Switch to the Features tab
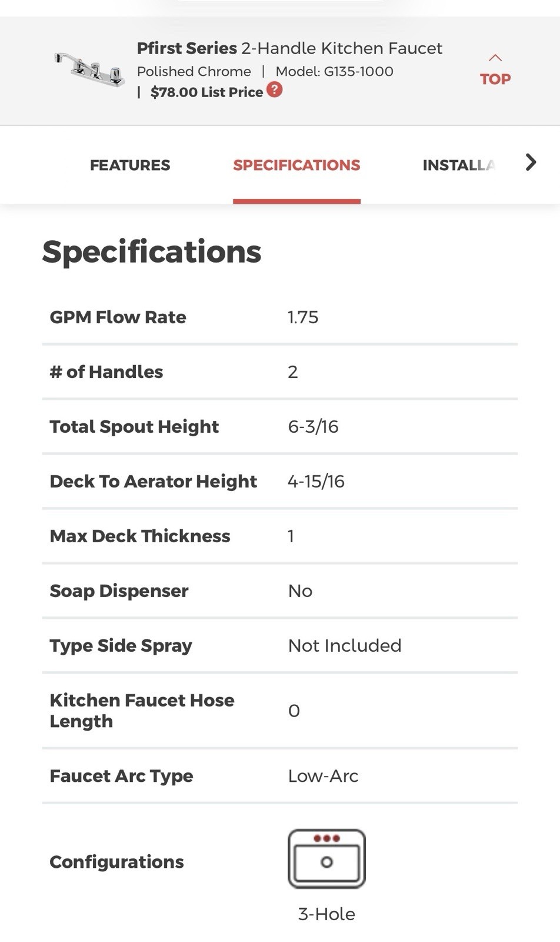Image resolution: width=560 pixels, height=942 pixels. [x=130, y=165]
